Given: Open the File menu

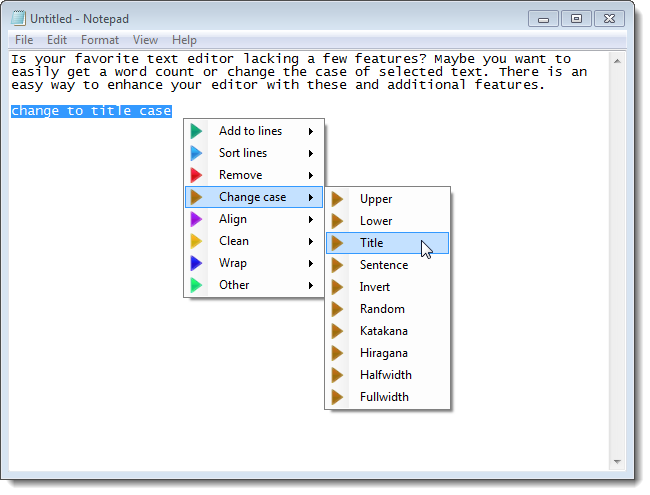Looking at the screenshot, I should (24, 40).
